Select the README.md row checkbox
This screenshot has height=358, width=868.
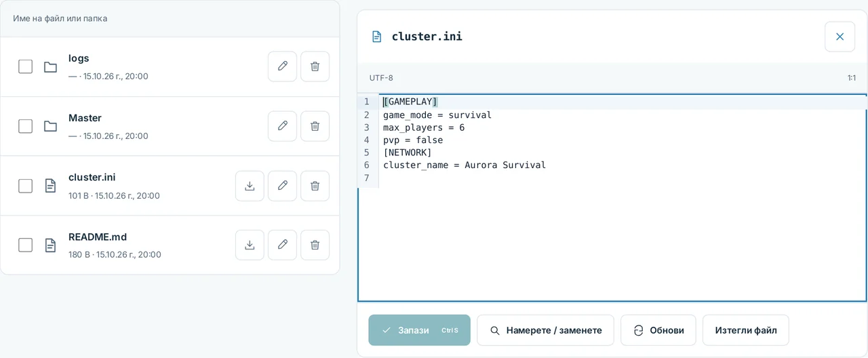25,245
